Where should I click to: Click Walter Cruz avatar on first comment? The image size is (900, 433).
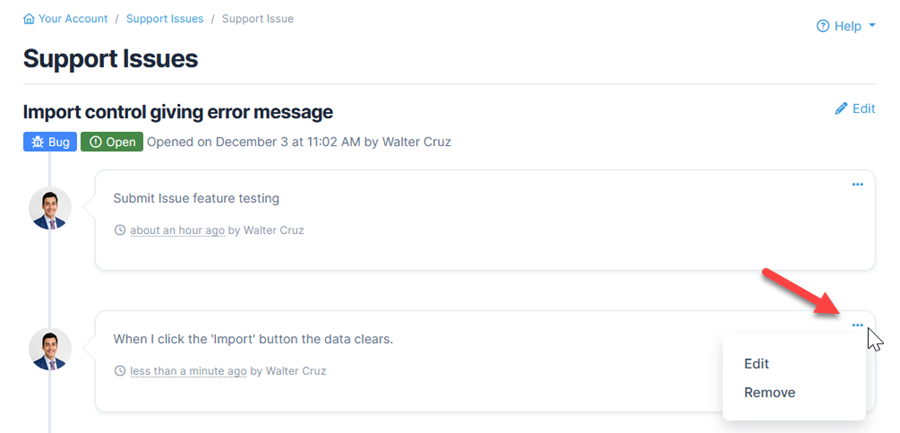50,209
